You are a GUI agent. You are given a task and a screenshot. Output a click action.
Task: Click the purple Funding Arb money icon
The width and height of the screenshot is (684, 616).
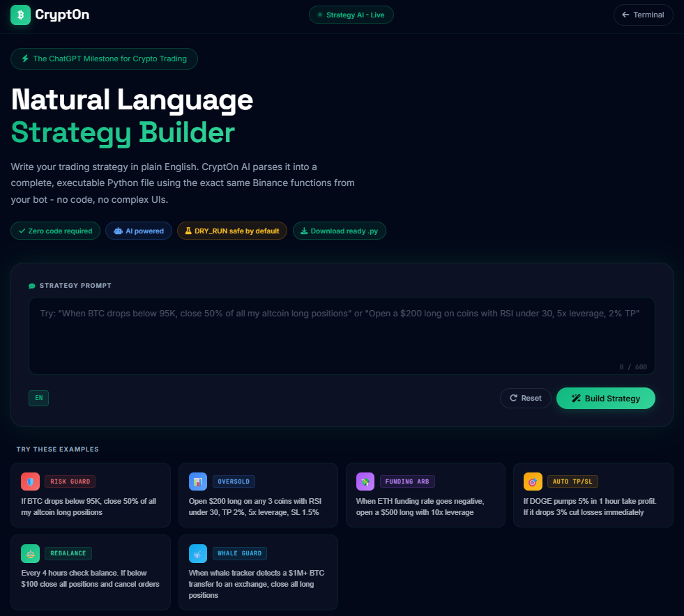(365, 482)
